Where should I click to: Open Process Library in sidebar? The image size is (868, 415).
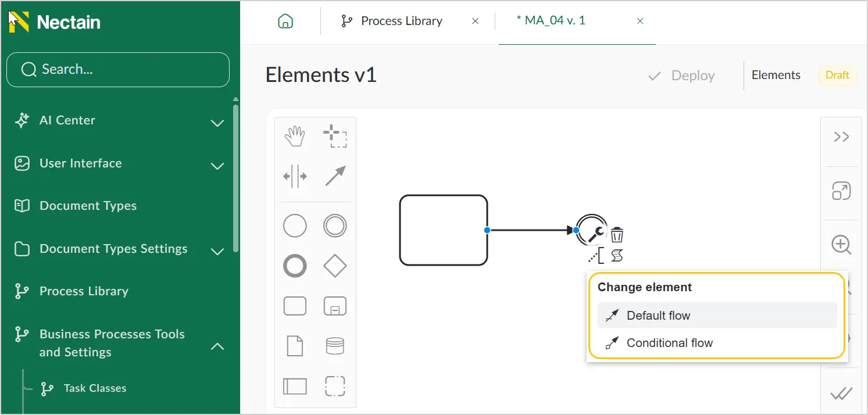point(84,291)
